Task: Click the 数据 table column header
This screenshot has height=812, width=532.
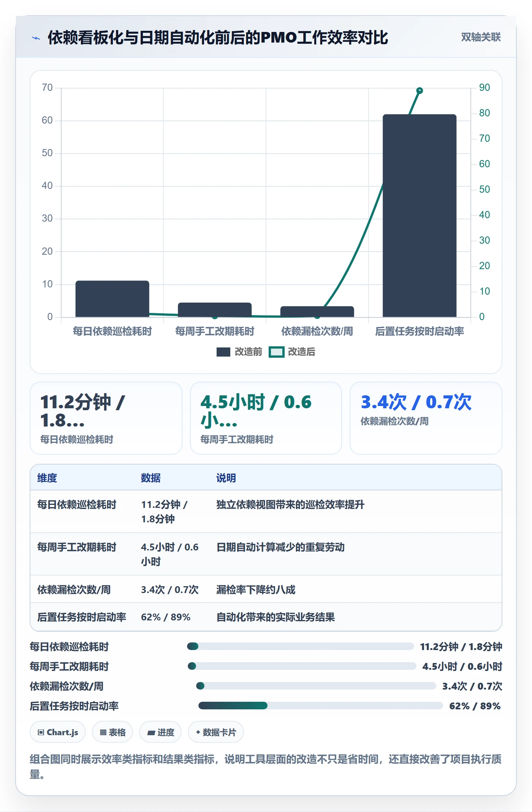Action: (x=150, y=478)
